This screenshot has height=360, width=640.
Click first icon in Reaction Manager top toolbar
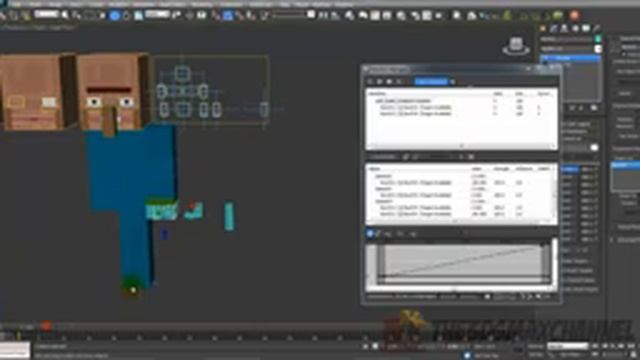(x=370, y=82)
